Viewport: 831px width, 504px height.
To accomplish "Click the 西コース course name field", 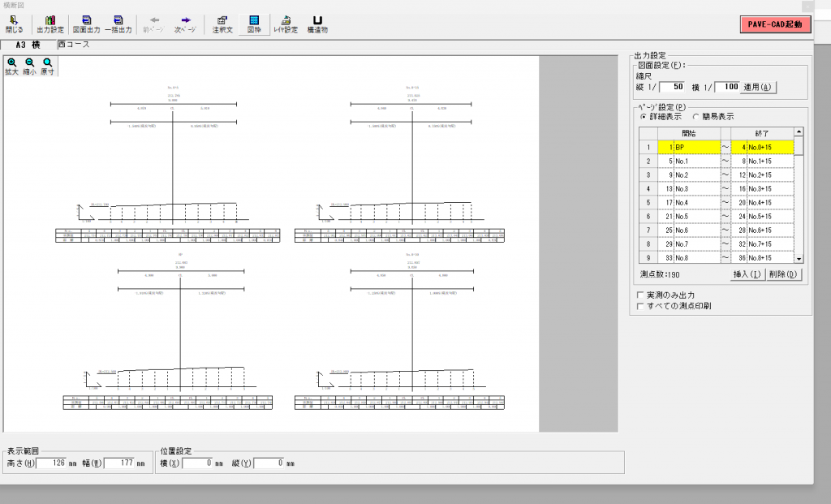I will (74, 45).
